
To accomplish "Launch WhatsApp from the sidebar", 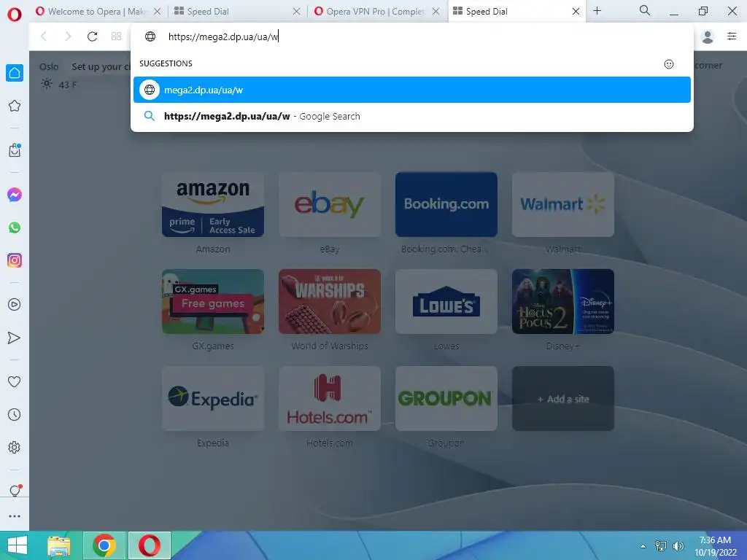I will tap(15, 227).
